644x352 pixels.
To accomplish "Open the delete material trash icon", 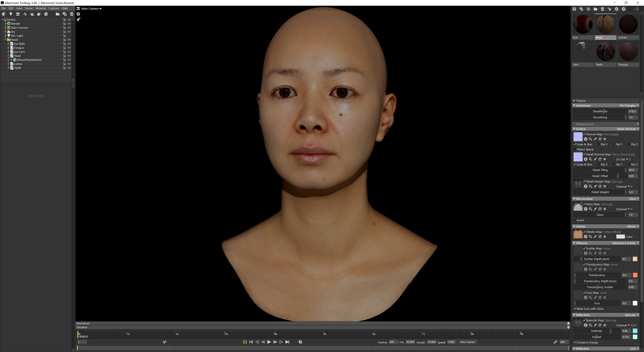I will (x=602, y=9).
